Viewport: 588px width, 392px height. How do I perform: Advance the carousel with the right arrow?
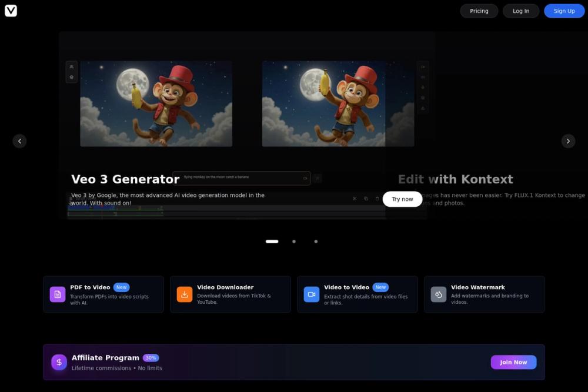(568, 141)
